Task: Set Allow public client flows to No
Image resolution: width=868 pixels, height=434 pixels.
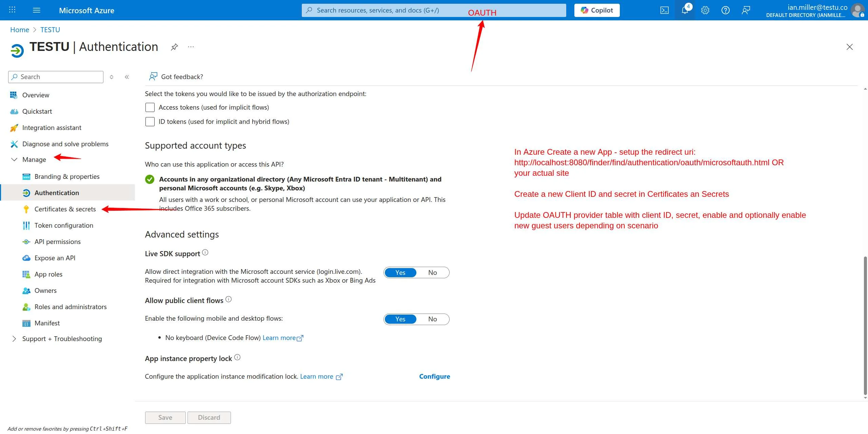Action: point(432,319)
